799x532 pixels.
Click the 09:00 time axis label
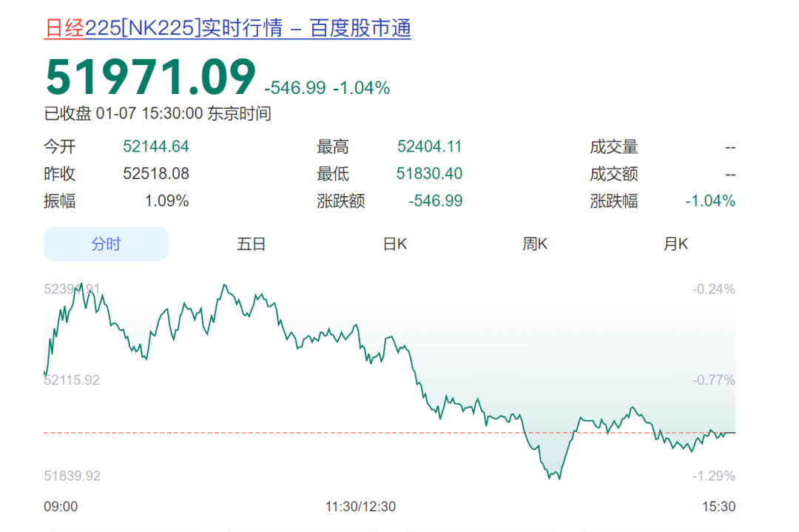pos(61,507)
